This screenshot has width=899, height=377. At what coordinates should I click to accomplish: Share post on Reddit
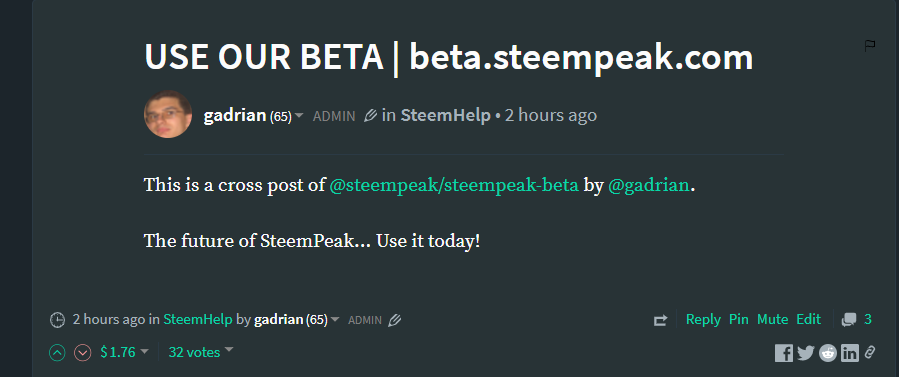[x=828, y=353]
